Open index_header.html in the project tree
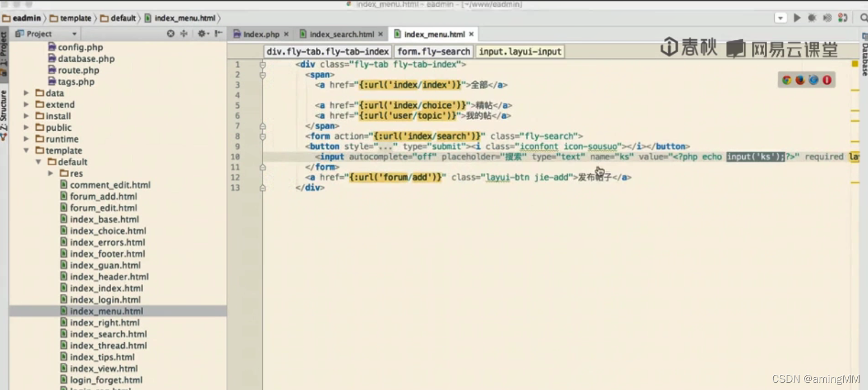Viewport: 868px width, 390px height. (104, 277)
